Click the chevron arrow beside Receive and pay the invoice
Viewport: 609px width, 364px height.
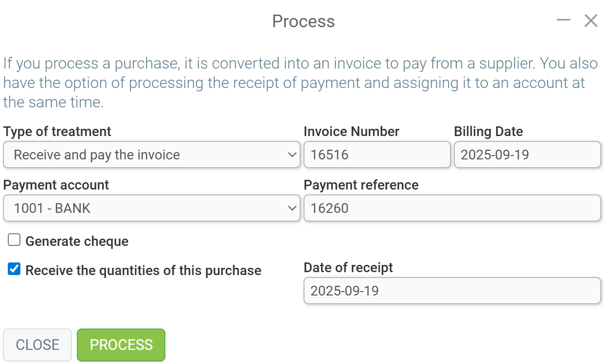pyautogui.click(x=292, y=155)
